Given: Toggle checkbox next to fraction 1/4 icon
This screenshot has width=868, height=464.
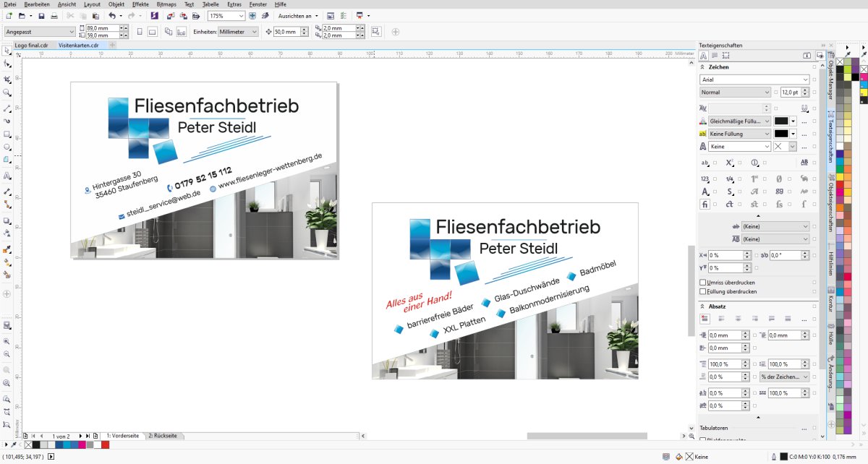Looking at the screenshot, I should click(x=740, y=179).
